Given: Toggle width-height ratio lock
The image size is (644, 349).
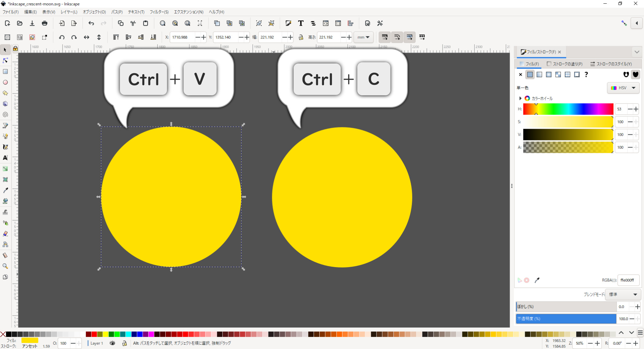Looking at the screenshot, I should click(x=301, y=37).
